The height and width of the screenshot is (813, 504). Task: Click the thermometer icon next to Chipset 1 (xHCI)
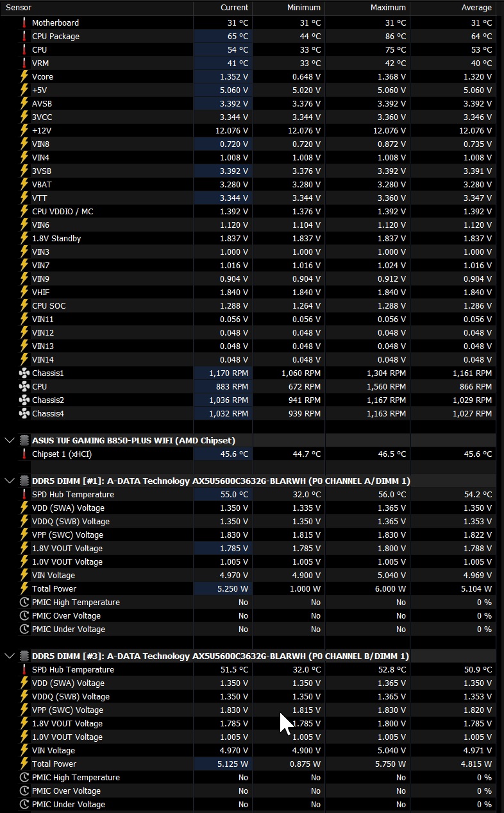pos(24,454)
